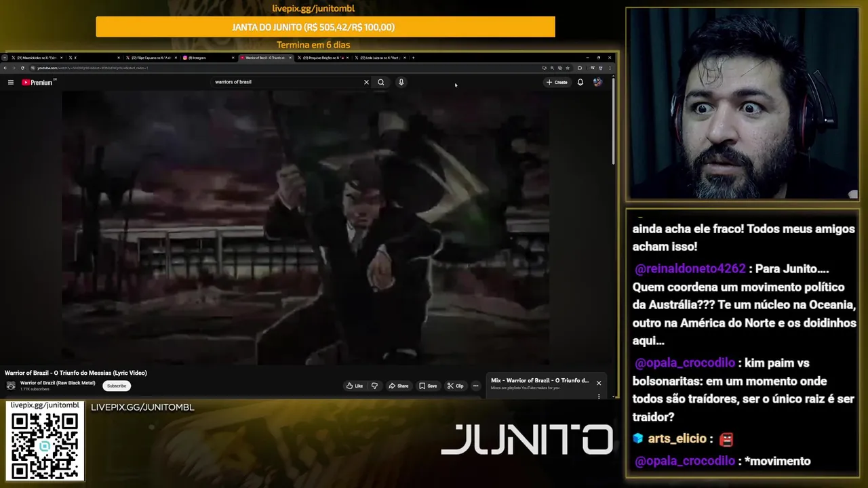Switch to the tab titled just X

(94, 58)
